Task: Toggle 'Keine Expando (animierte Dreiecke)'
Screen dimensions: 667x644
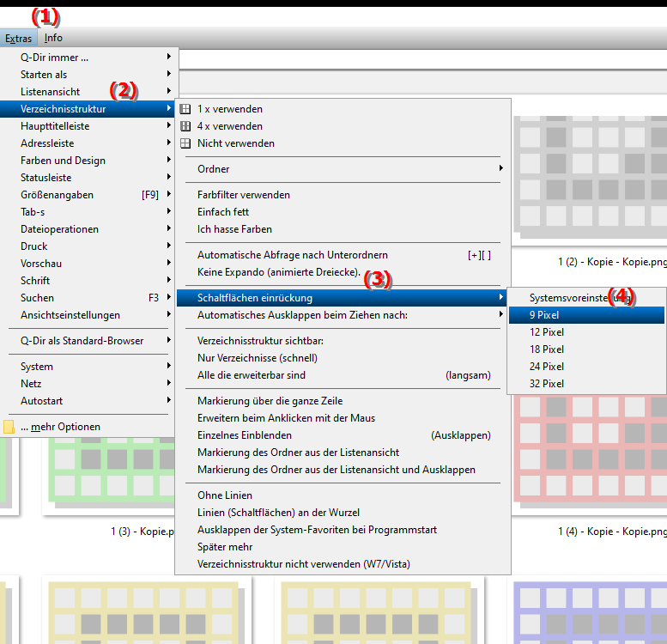Action: click(x=343, y=272)
